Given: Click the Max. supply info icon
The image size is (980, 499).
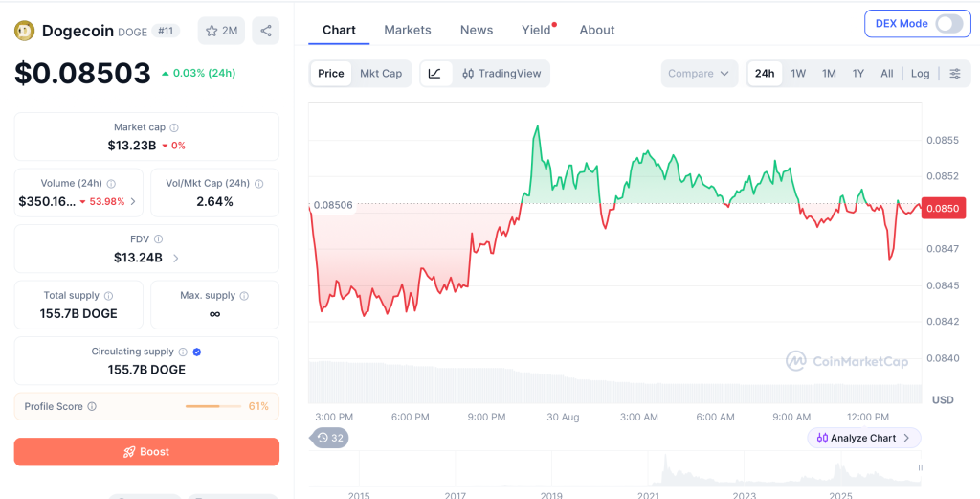Looking at the screenshot, I should click(x=244, y=296).
